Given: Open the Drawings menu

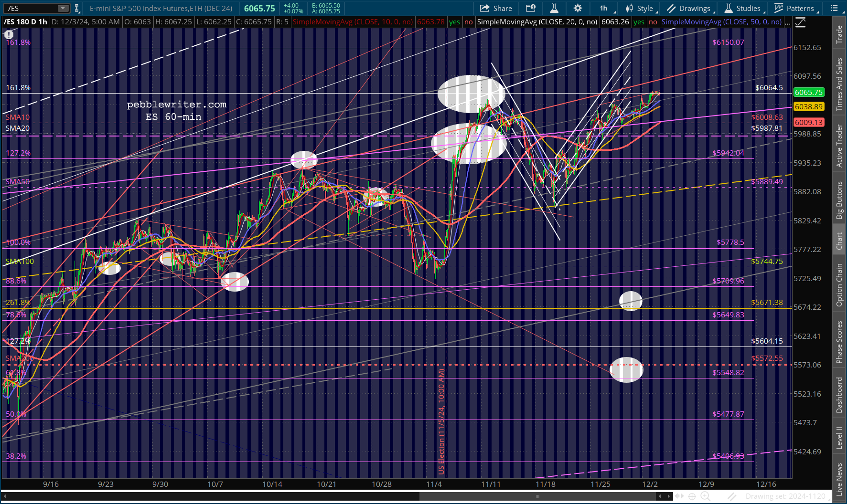Looking at the screenshot, I should (690, 8).
